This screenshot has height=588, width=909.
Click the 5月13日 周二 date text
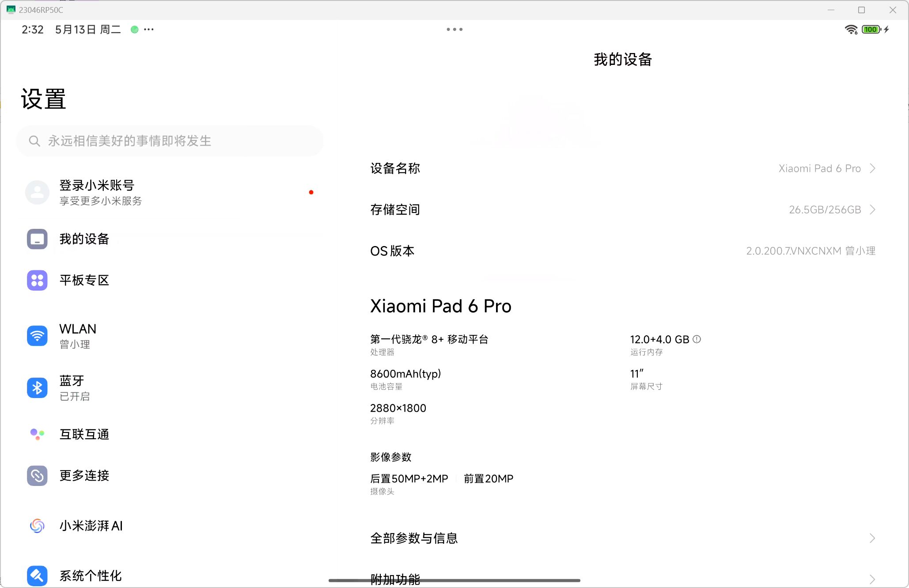pyautogui.click(x=88, y=30)
